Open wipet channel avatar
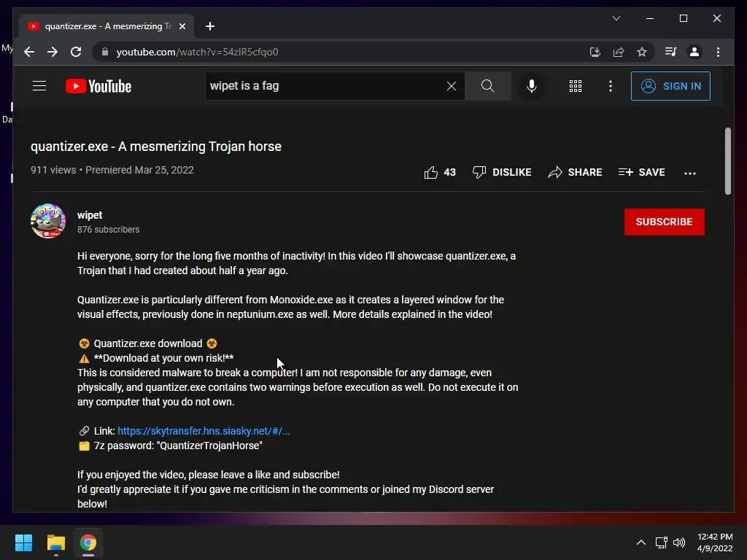747x560 pixels. pyautogui.click(x=48, y=221)
